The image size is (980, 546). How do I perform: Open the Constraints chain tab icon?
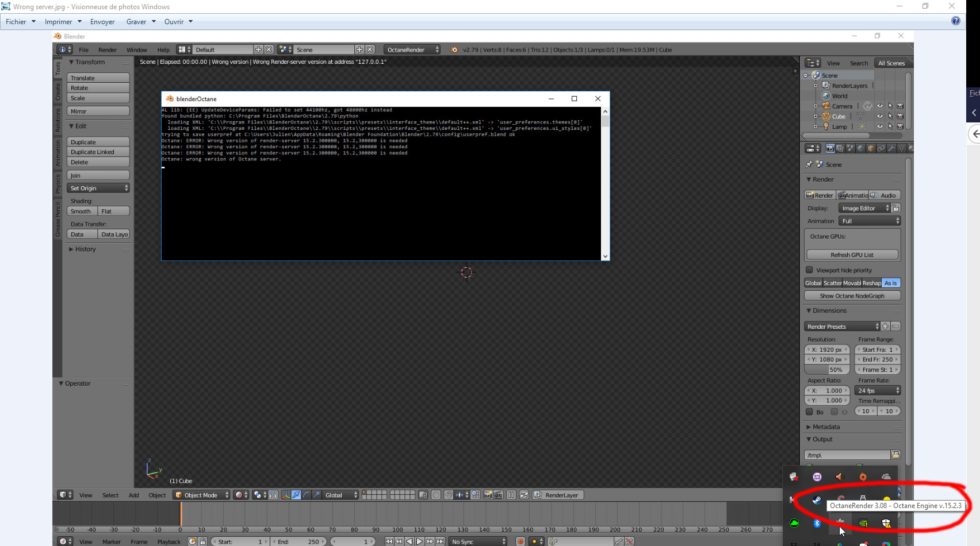(881, 148)
